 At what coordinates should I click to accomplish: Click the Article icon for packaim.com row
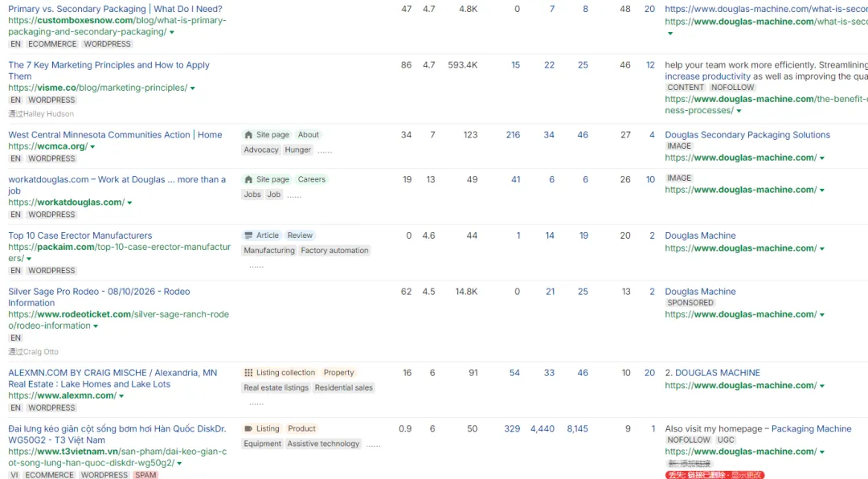tap(248, 235)
